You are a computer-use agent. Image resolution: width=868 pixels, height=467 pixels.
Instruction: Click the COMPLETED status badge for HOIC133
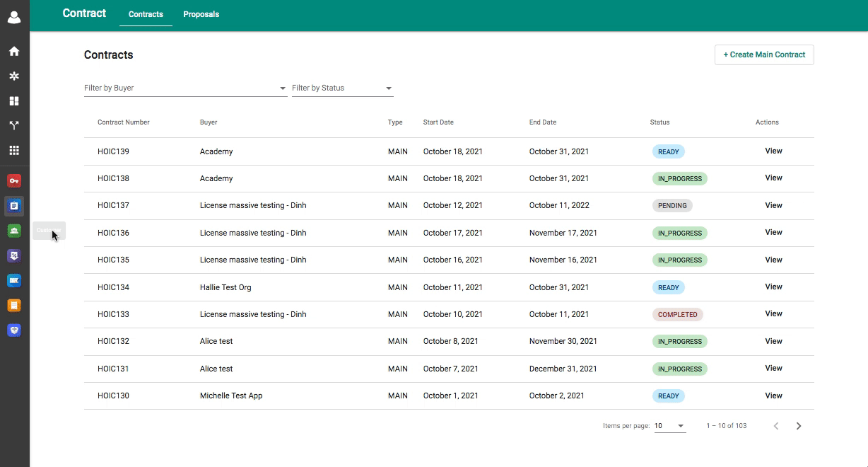point(678,314)
